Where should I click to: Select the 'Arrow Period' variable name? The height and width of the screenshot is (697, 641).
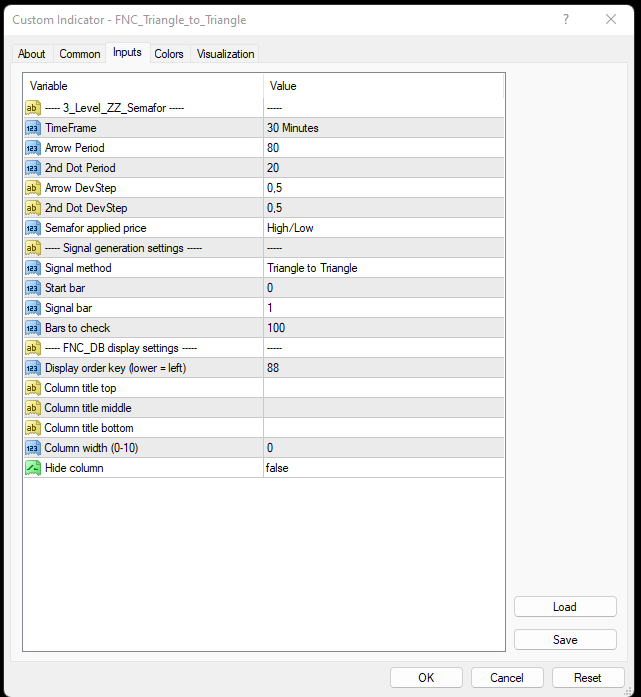click(75, 148)
